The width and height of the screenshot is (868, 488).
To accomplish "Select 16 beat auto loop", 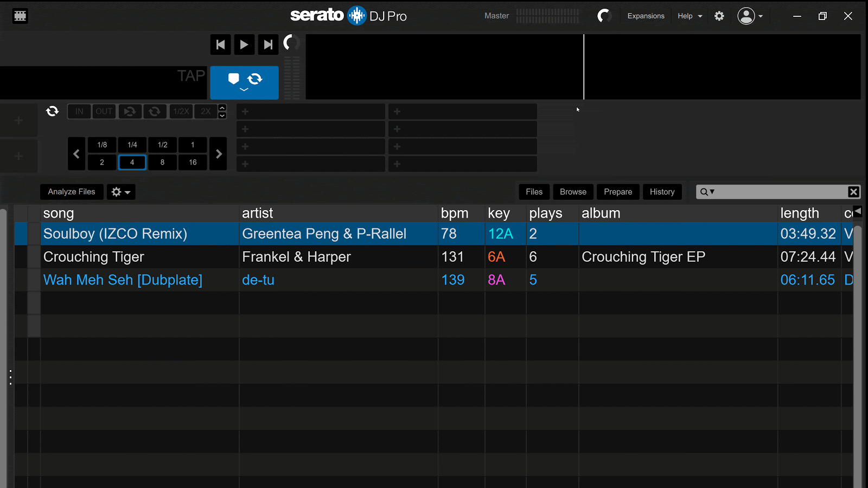I will tap(193, 162).
